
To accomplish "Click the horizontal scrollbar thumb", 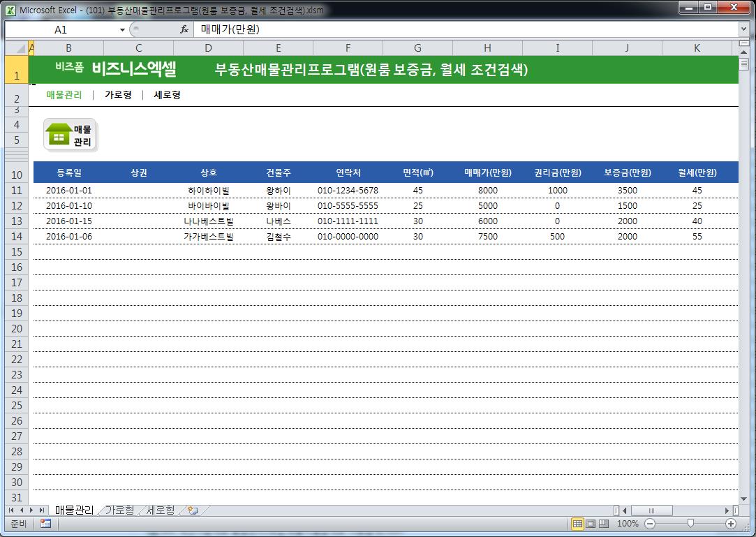I will click(651, 510).
